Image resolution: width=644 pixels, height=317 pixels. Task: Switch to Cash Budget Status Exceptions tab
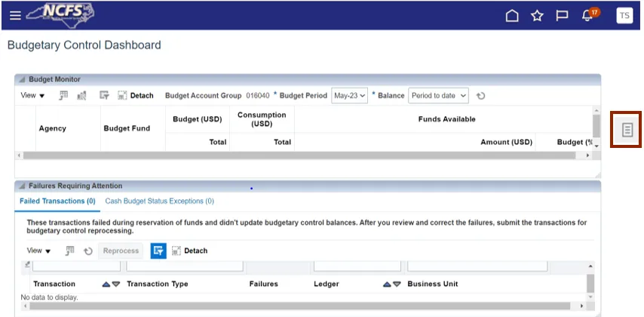(x=159, y=202)
